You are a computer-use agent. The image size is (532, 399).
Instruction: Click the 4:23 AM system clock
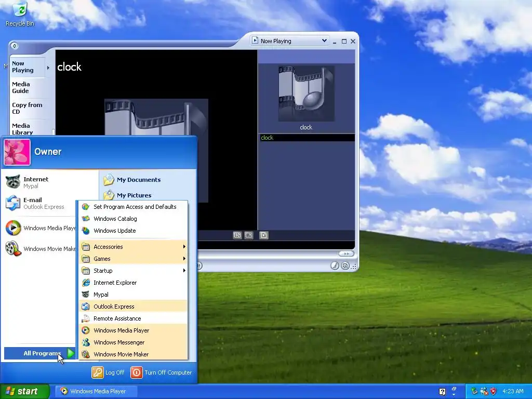click(513, 391)
